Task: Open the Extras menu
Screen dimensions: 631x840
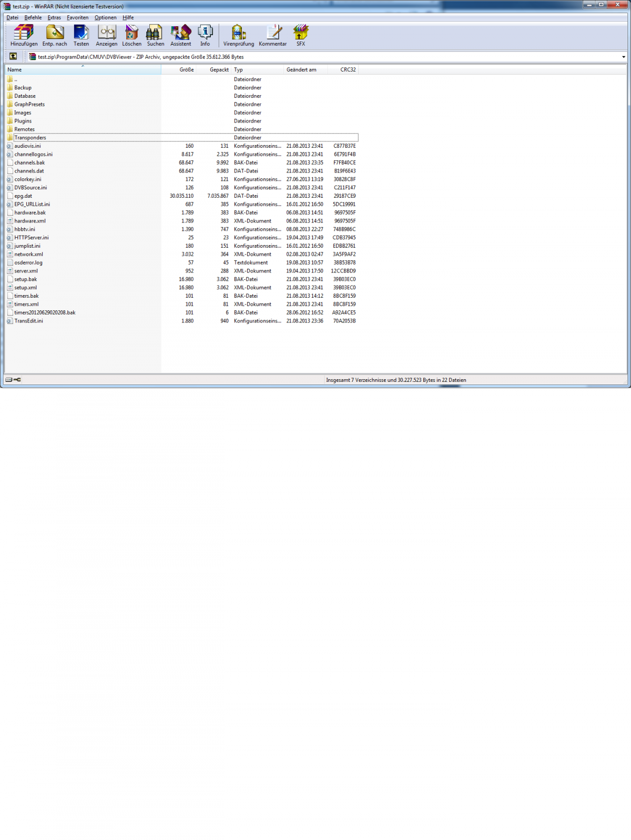Action: point(54,17)
